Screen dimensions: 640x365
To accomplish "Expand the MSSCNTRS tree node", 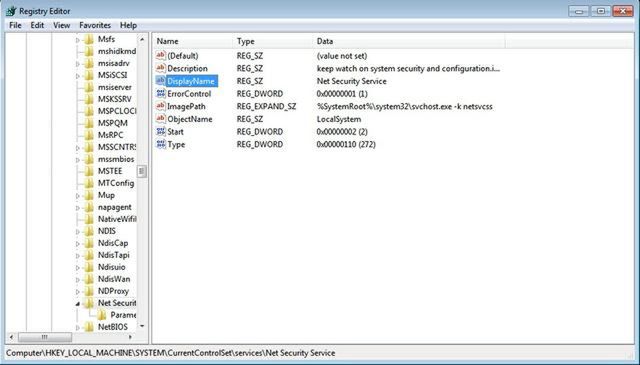I will click(x=78, y=148).
